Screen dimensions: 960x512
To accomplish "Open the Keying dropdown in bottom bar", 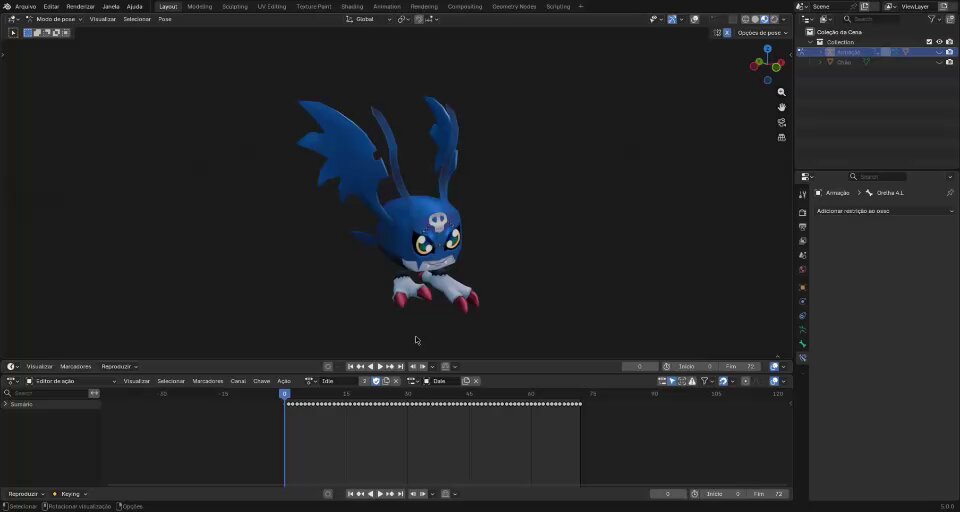I will coord(70,494).
